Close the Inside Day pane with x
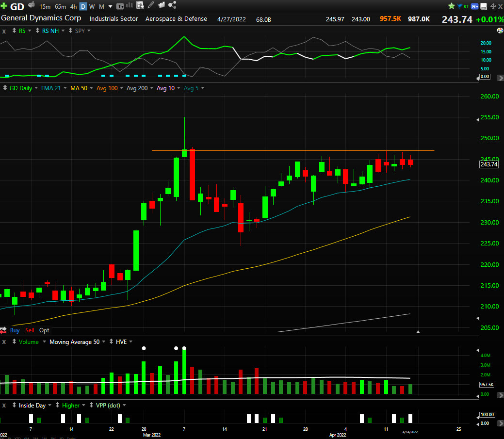 coord(4,406)
